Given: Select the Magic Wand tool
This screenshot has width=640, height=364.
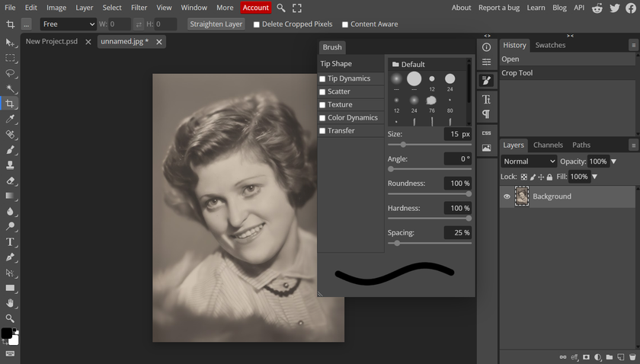Looking at the screenshot, I should [10, 88].
